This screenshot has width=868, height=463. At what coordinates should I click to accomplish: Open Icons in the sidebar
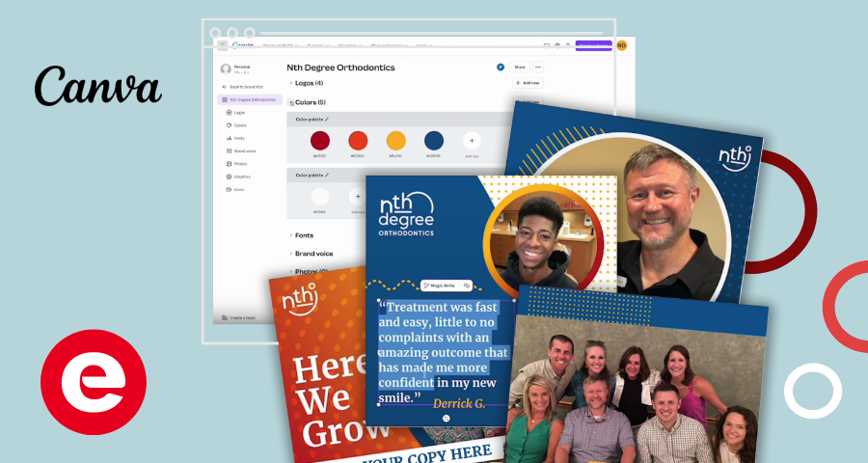point(235,189)
